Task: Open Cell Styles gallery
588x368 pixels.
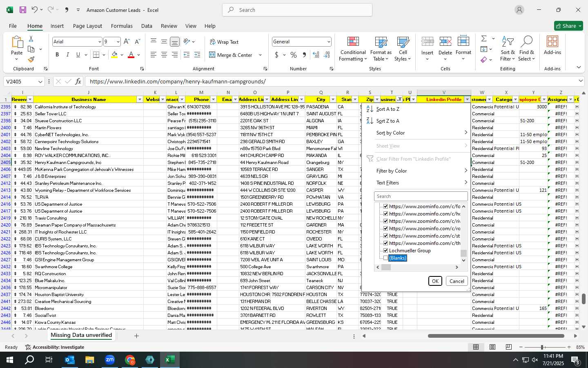Action: [x=403, y=49]
